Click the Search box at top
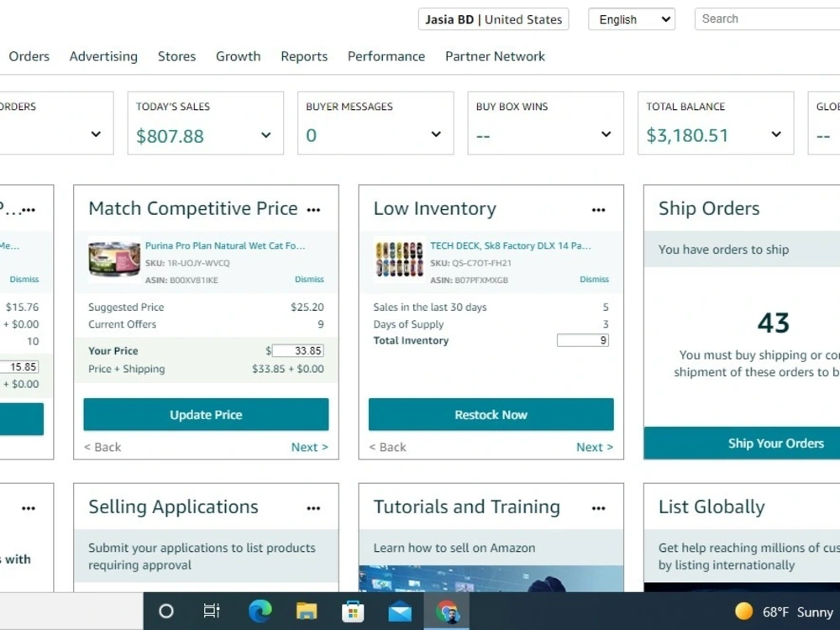The image size is (840, 630). (x=767, y=18)
